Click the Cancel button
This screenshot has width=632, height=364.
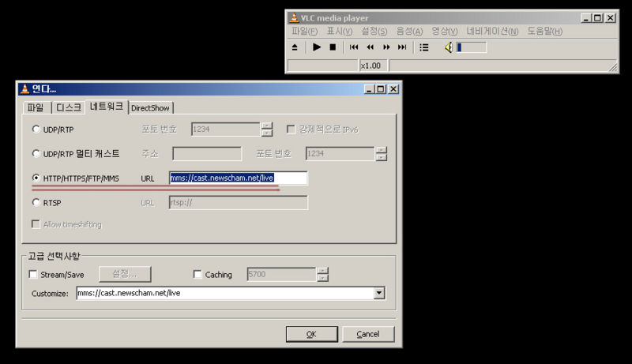point(368,334)
